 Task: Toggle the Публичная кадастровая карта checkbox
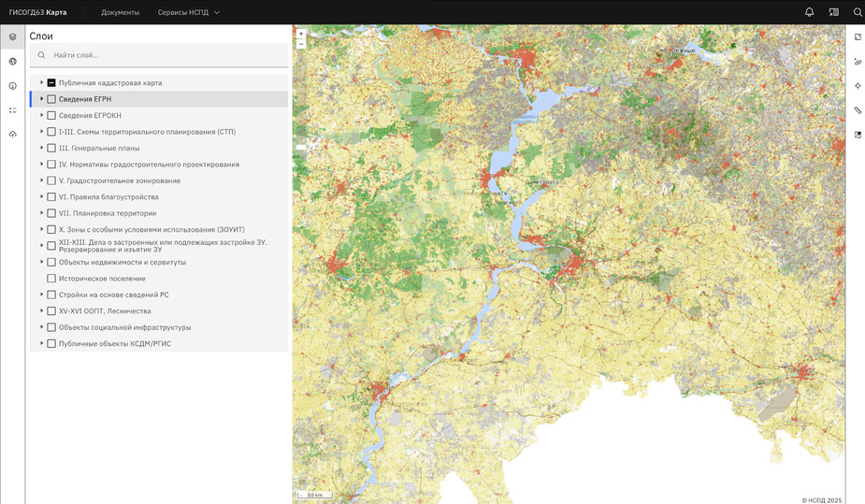(x=51, y=83)
